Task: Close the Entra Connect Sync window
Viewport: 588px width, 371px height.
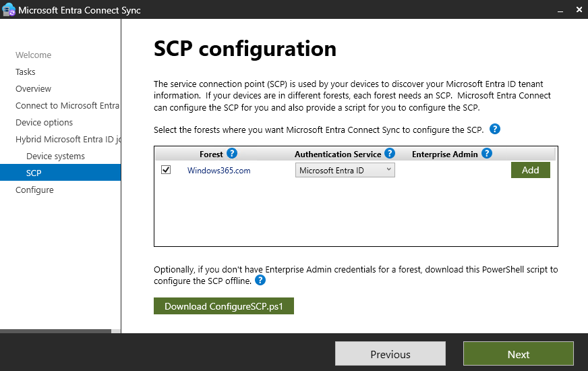Action: click(579, 9)
